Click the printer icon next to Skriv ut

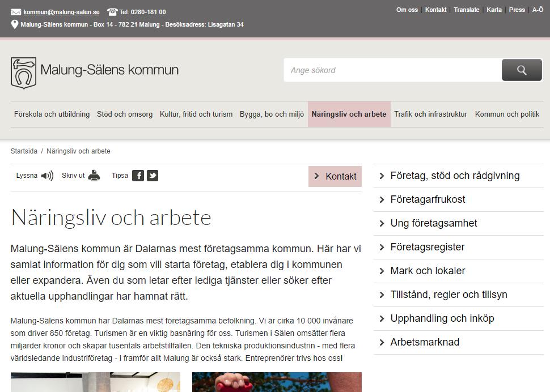point(94,176)
